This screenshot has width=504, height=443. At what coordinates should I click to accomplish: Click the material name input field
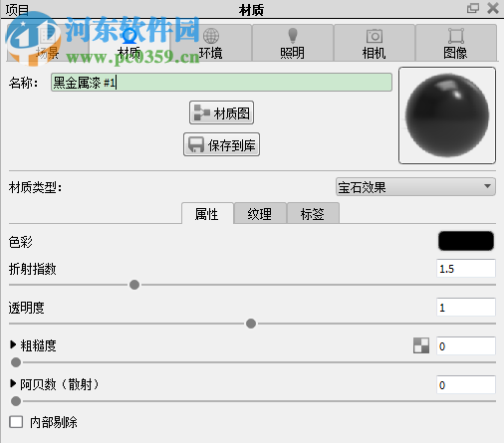(221, 83)
